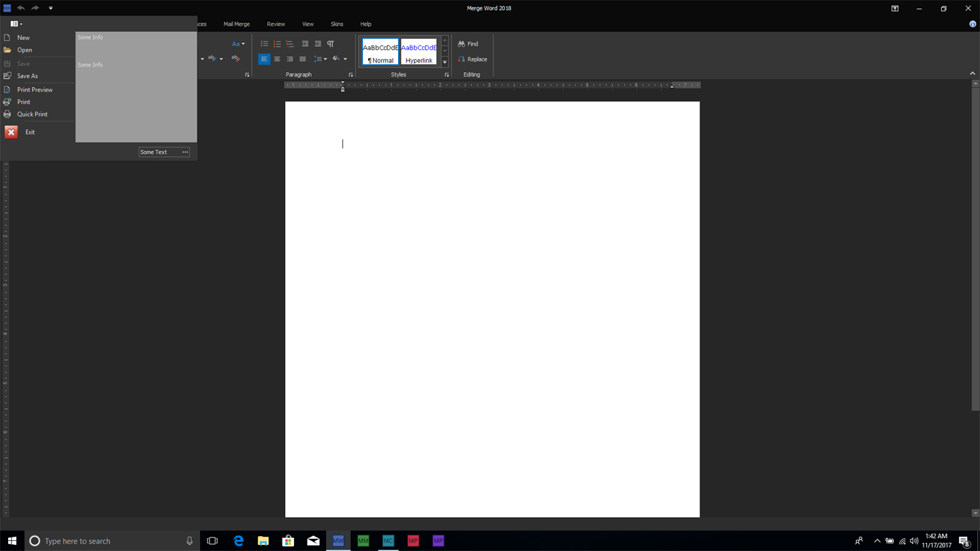Undo the last action in title bar

pyautogui.click(x=21, y=8)
